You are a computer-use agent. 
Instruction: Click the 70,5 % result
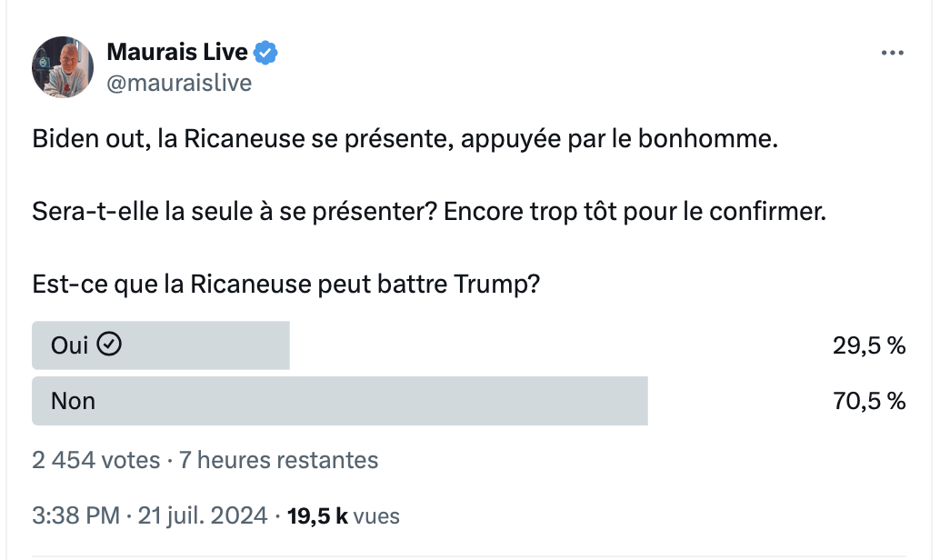tap(869, 401)
